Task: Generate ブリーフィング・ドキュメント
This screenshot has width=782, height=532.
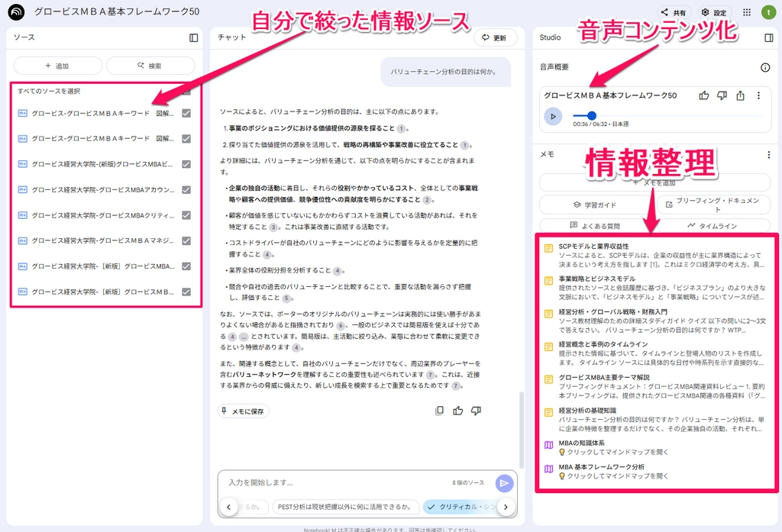Action: 713,205
